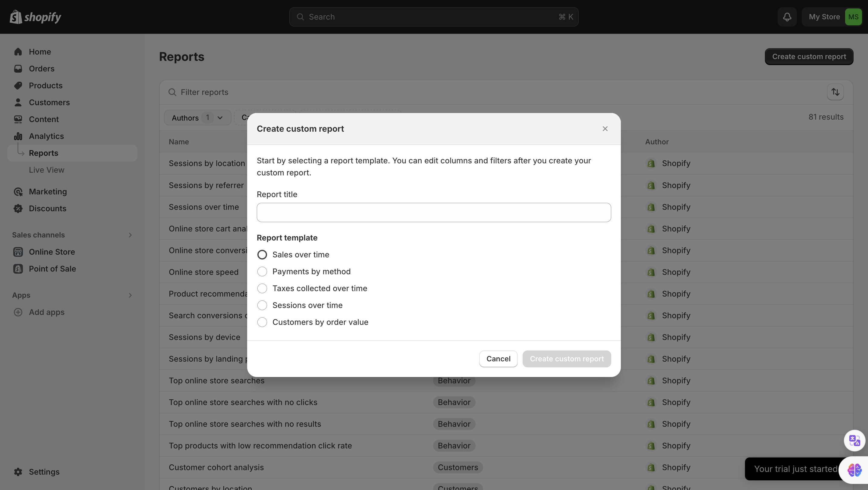Click the sort reports arrows icon

835,92
